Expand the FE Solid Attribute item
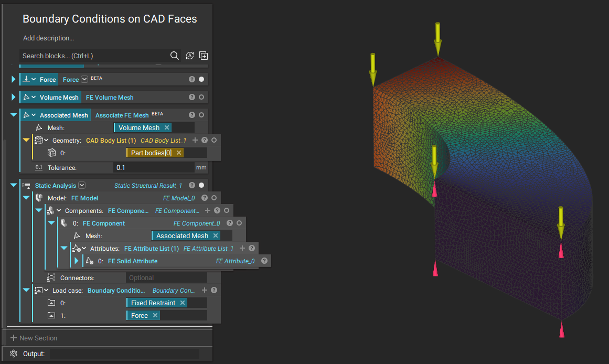 coord(77,261)
